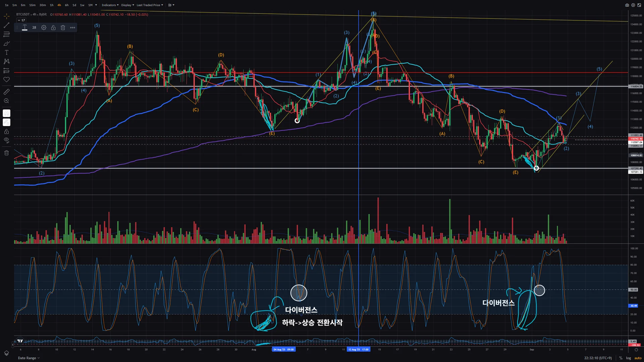
Task: Toggle hide all drawings eye icon
Action: click(x=6, y=140)
